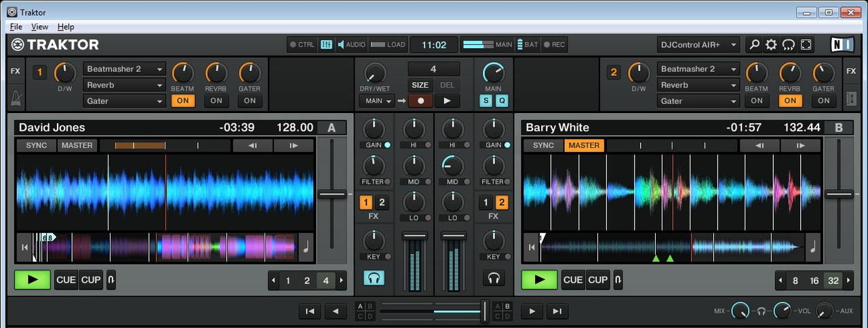Enable headphone cue for deck B
The width and height of the screenshot is (868, 328).
click(x=494, y=278)
